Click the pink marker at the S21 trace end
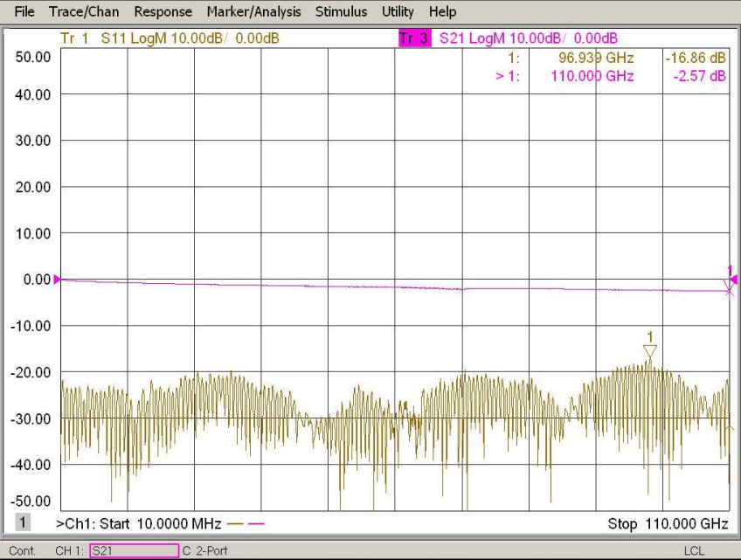The width and height of the screenshot is (741, 560). pos(729,289)
